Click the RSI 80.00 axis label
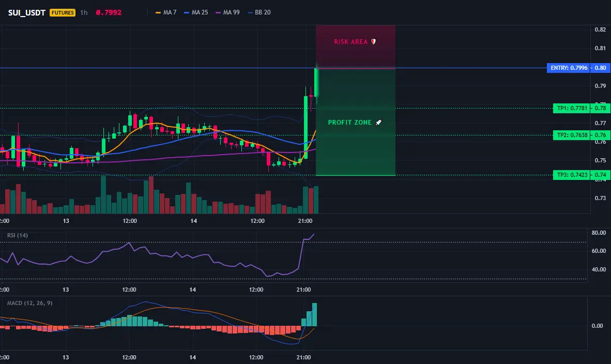The width and height of the screenshot is (611, 364). (x=599, y=233)
